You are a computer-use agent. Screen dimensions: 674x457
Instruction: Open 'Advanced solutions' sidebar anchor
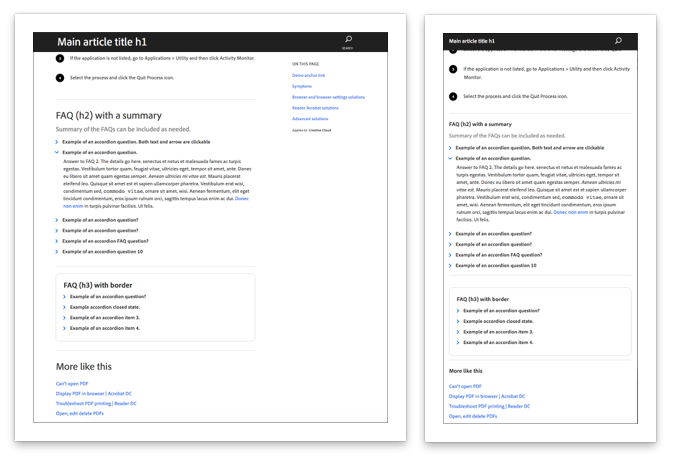310,118
